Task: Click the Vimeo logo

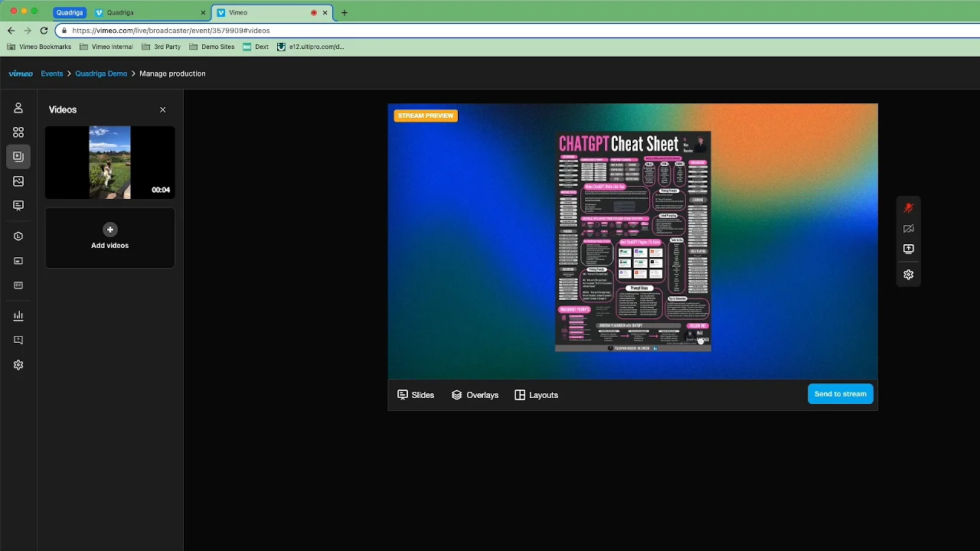Action: tap(21, 73)
